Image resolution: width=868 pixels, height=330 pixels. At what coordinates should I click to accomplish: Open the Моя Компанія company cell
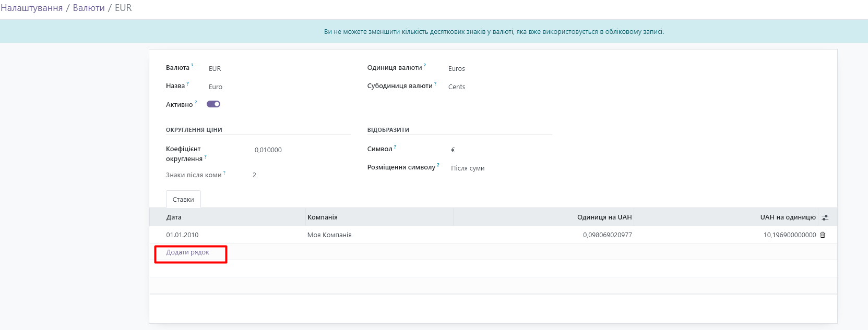point(329,235)
